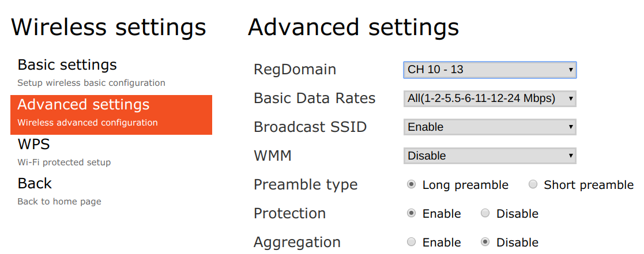Click the Basic Data Rates dropdown arrow
644x254 pixels.
[x=570, y=99]
